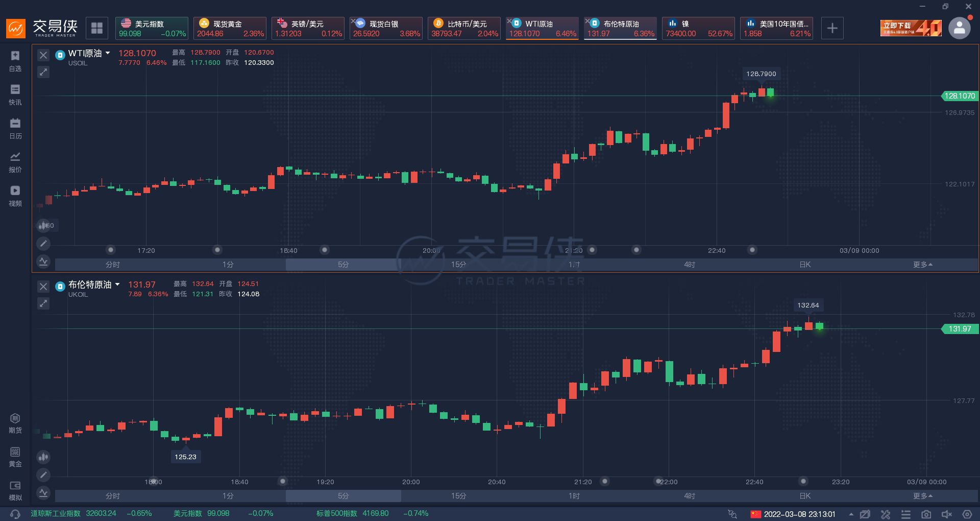Switch WTI原油 chart to 分时 view

[113, 265]
